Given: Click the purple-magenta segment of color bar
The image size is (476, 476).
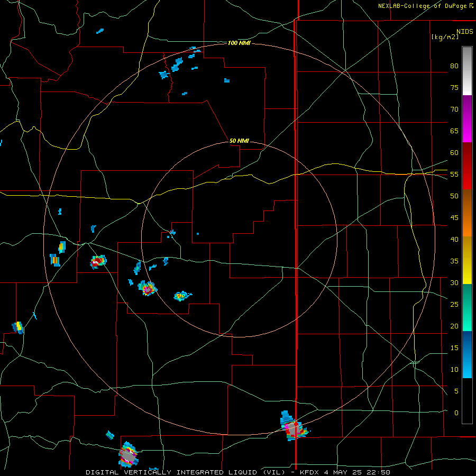Looking at the screenshot, I should click(467, 118).
